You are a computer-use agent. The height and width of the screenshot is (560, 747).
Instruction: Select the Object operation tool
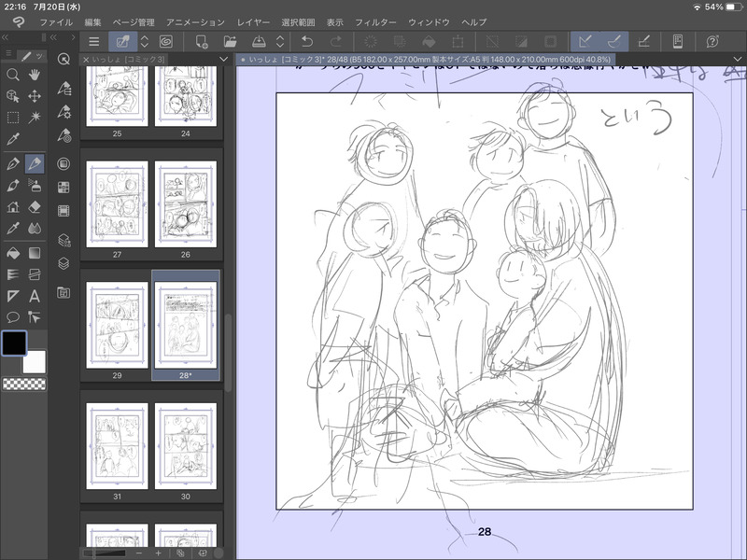pos(13,96)
